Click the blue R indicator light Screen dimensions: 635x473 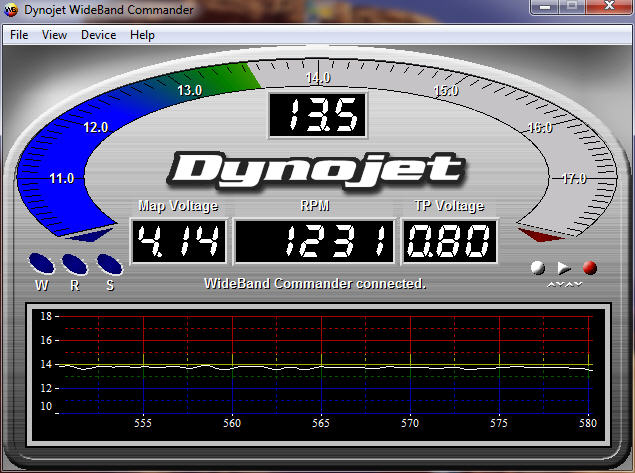pyautogui.click(x=75, y=264)
